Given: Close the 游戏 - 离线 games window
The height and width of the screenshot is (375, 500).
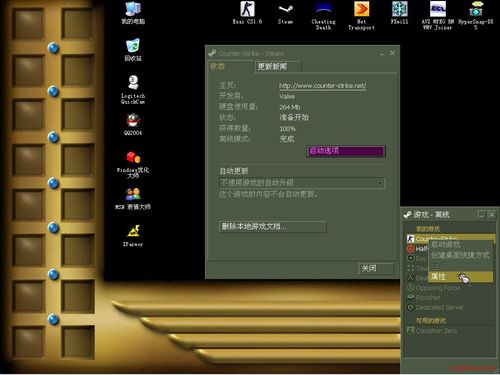Looking at the screenshot, I should [x=492, y=215].
